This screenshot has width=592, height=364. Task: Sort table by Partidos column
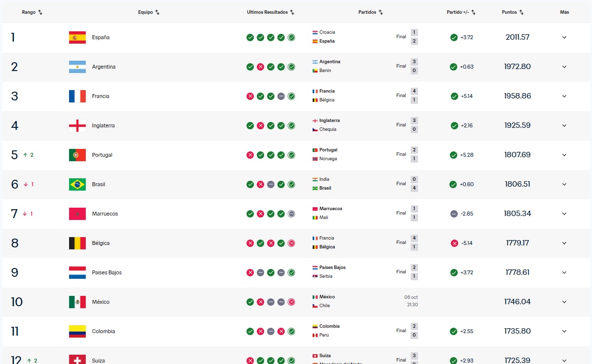coord(370,12)
